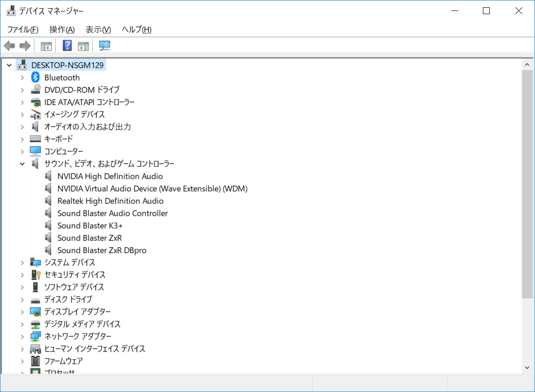Click the scrollbar down arrow
Viewport: 535px width, 392px height.
527,367
